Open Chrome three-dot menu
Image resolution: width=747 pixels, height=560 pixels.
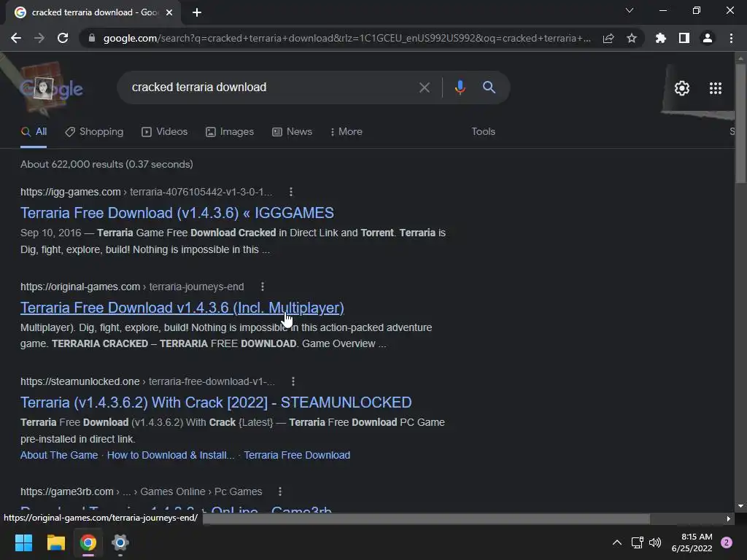[x=731, y=38]
